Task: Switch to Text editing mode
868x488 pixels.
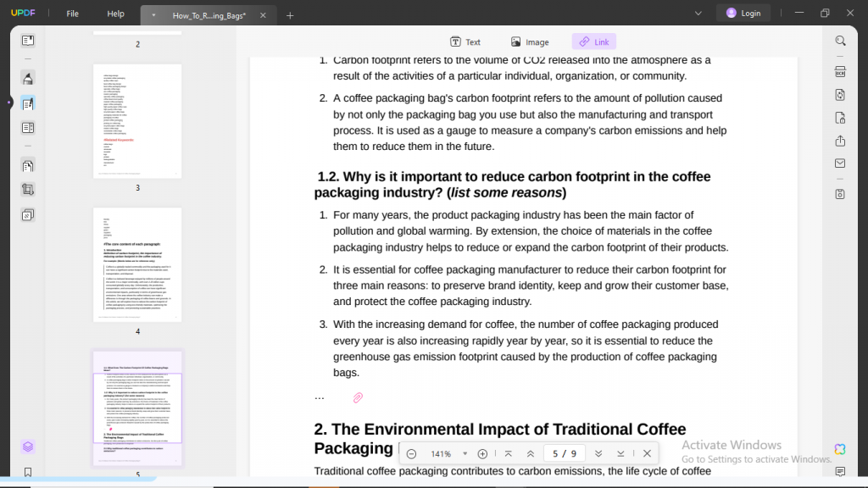Action: point(465,42)
